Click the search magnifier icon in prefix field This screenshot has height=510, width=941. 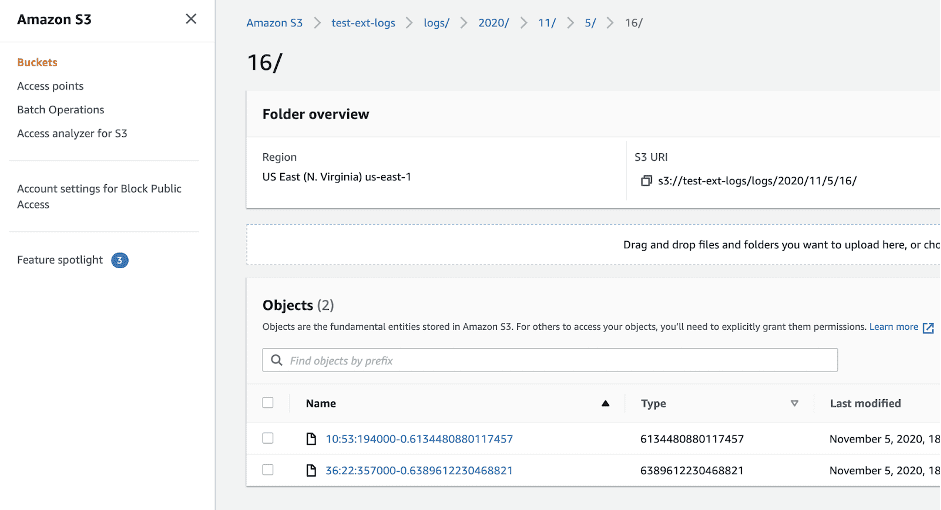point(277,360)
